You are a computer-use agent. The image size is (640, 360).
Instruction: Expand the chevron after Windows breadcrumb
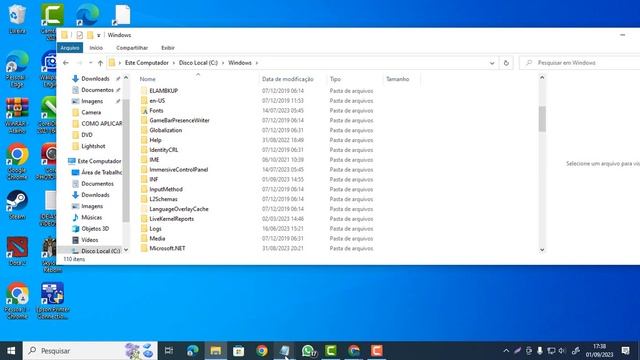click(x=257, y=63)
